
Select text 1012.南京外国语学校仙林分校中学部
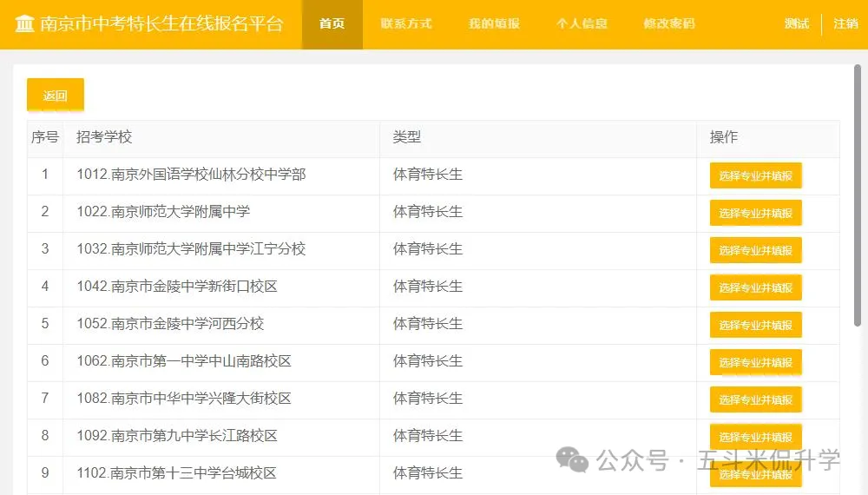coord(191,175)
